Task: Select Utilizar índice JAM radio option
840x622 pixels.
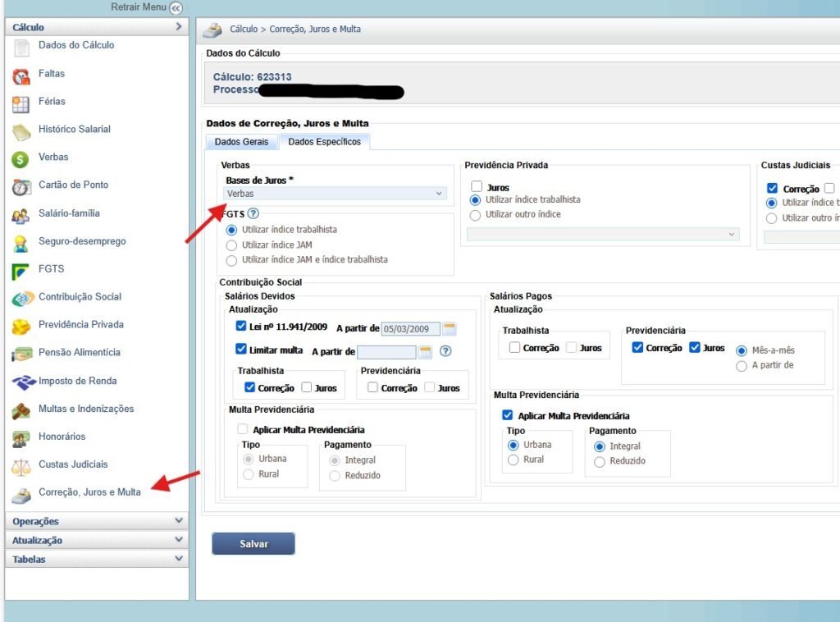Action: pos(231,245)
